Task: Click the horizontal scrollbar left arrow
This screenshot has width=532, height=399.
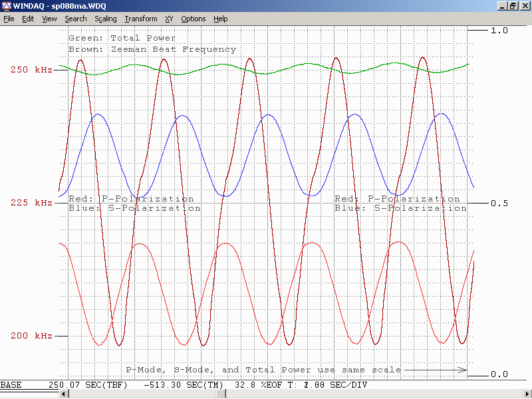Action: pos(65,394)
